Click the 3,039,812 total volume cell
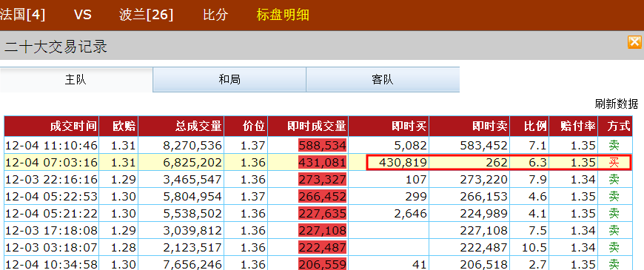 click(x=181, y=231)
